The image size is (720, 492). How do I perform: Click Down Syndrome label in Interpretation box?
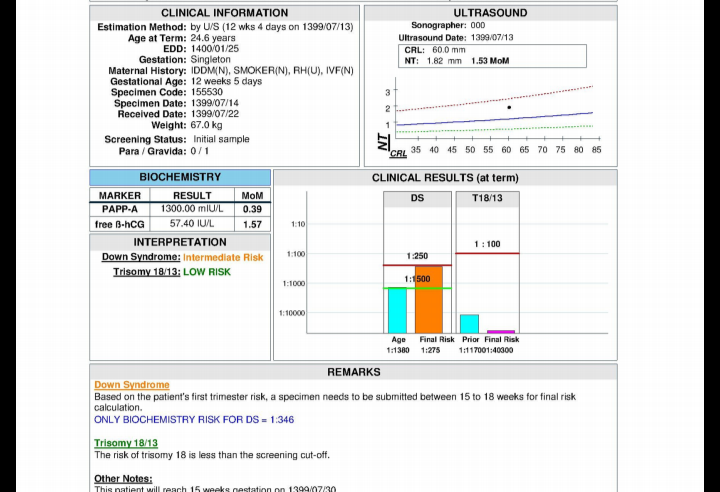click(140, 257)
